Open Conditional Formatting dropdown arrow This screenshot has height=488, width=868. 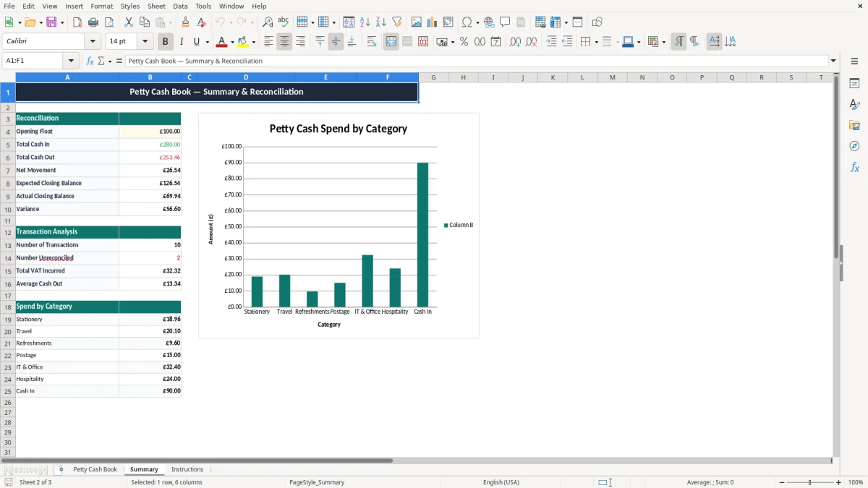(x=663, y=42)
